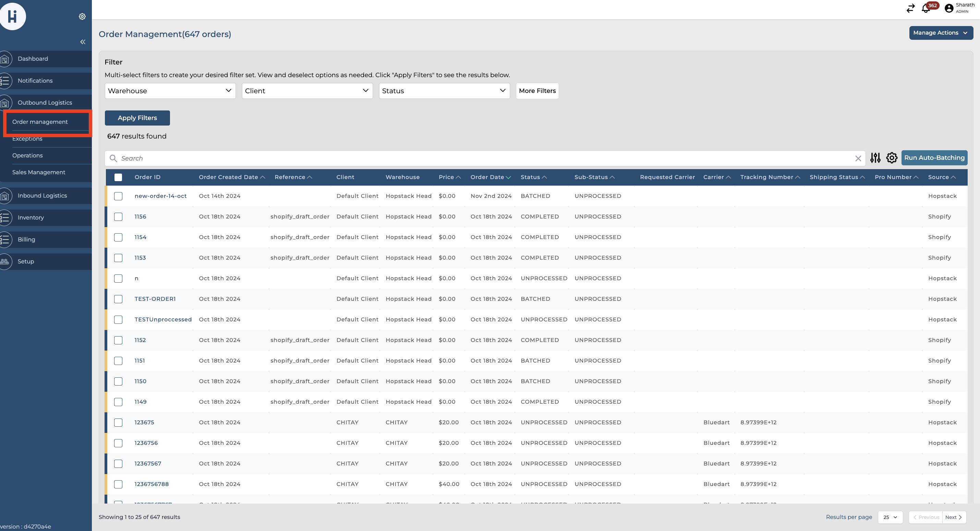Open Inbound Logistics menu

click(42, 196)
